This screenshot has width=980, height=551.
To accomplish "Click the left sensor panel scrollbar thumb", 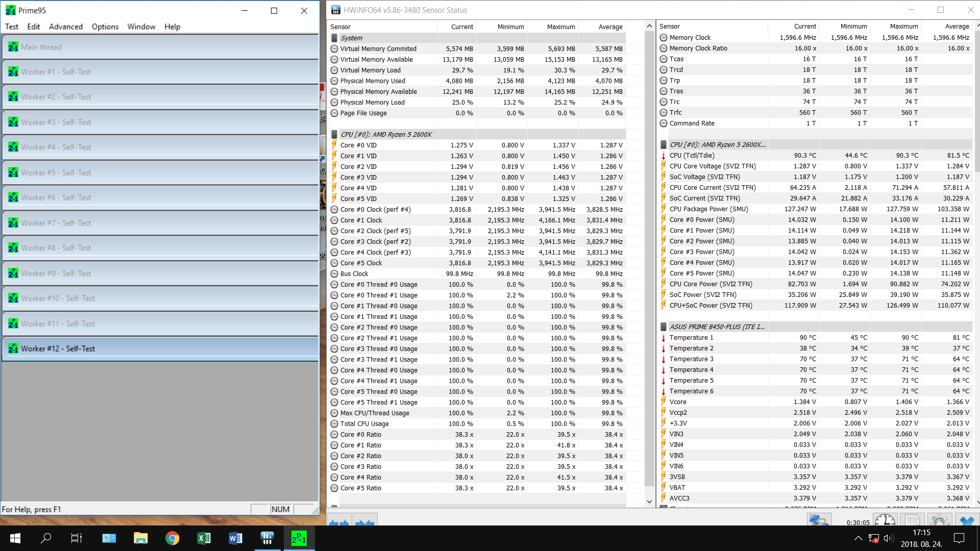I will point(649,258).
